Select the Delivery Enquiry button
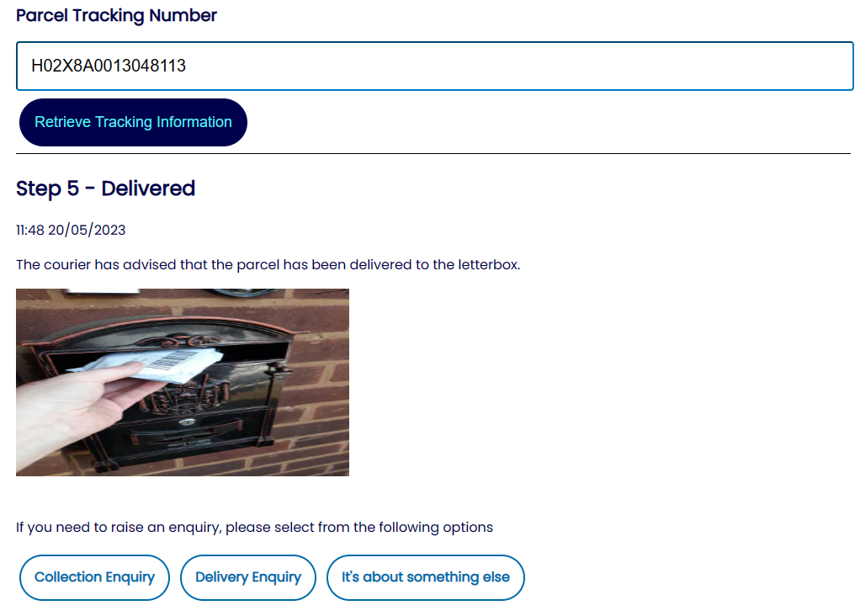Viewport: 860px width, 616px height. point(248,577)
